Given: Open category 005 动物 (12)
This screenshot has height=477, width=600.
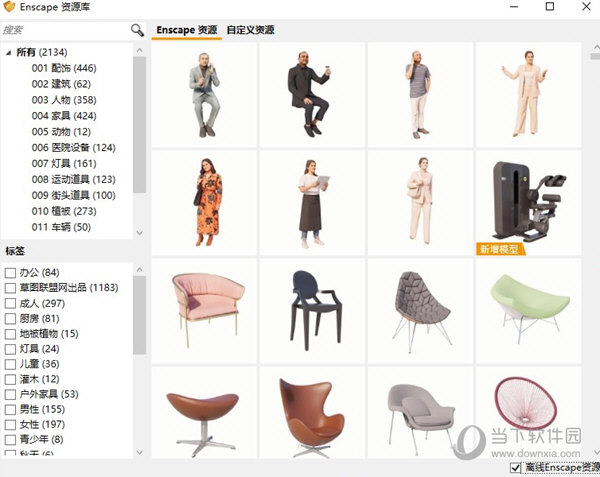Looking at the screenshot, I should tap(61, 132).
